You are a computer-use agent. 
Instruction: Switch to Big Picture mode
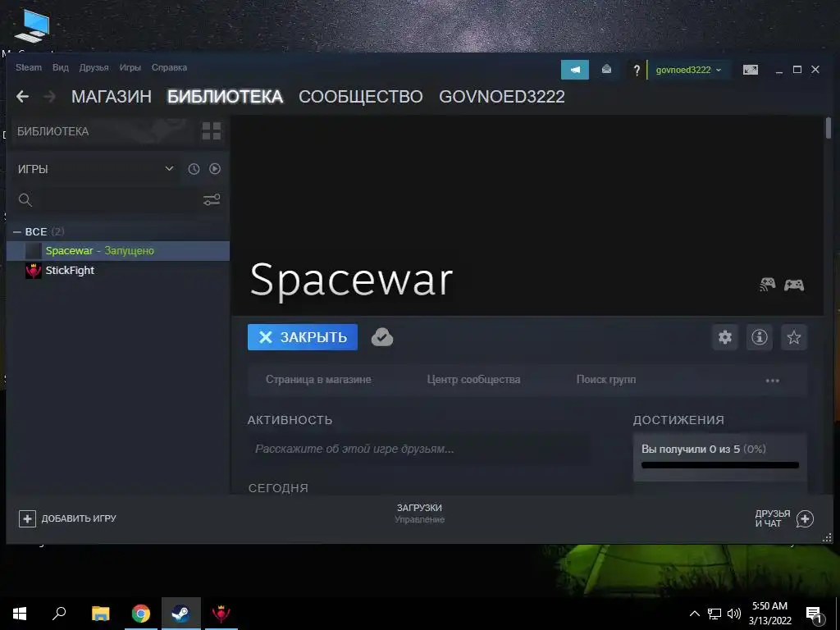pos(750,70)
